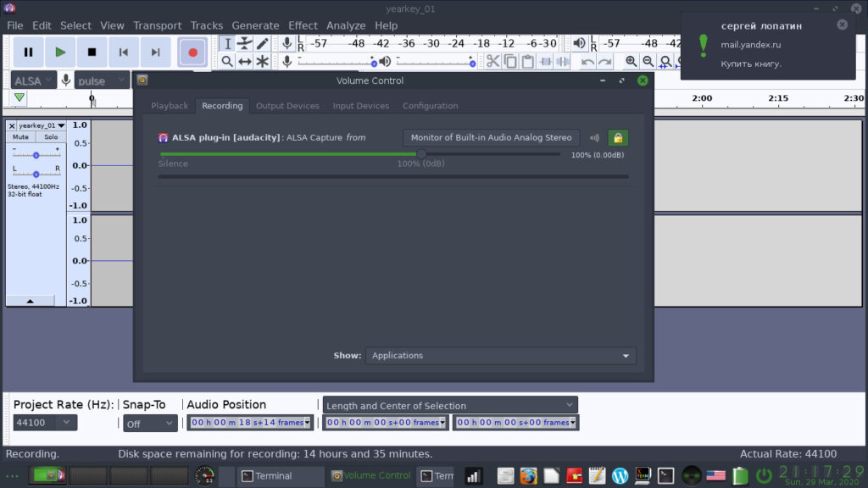
Task: Click the red Record button
Action: 192,53
